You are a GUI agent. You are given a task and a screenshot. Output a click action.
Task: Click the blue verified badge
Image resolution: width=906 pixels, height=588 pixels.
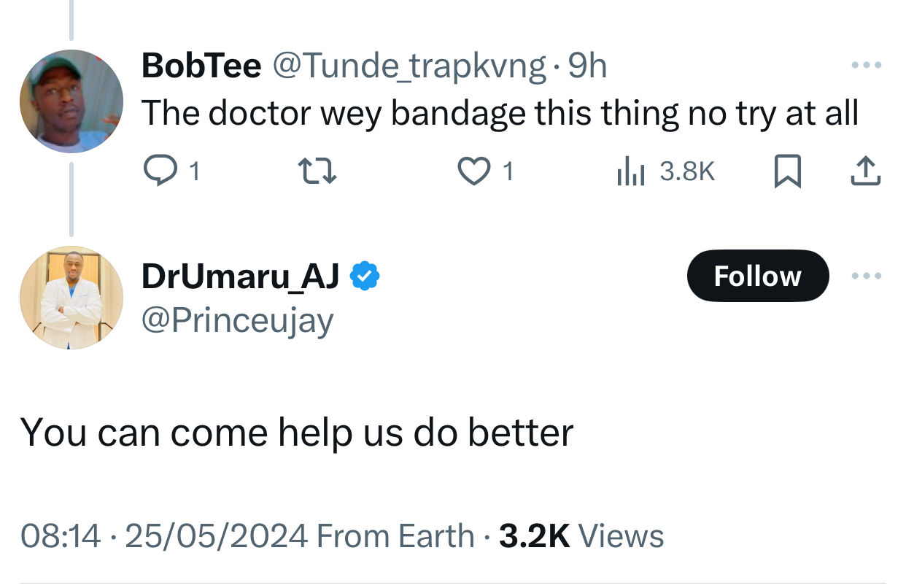click(x=365, y=276)
